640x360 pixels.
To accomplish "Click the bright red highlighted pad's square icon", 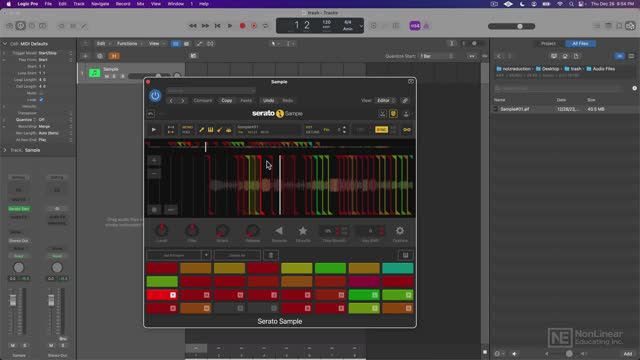I will tap(173, 295).
